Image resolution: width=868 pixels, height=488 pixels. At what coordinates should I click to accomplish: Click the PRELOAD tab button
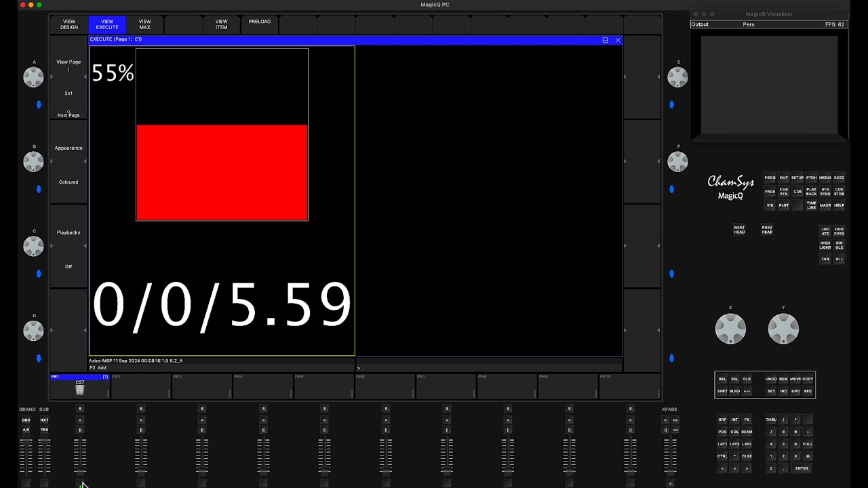[x=259, y=24]
